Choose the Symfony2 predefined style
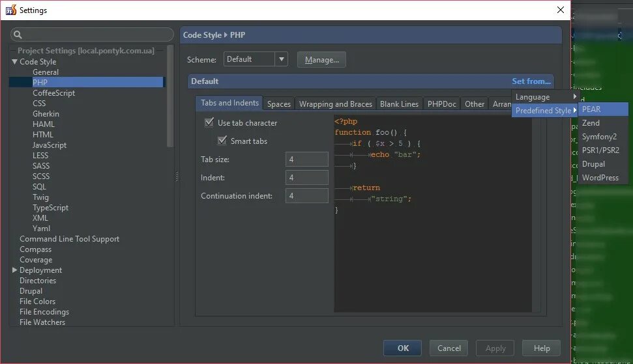 [603, 137]
